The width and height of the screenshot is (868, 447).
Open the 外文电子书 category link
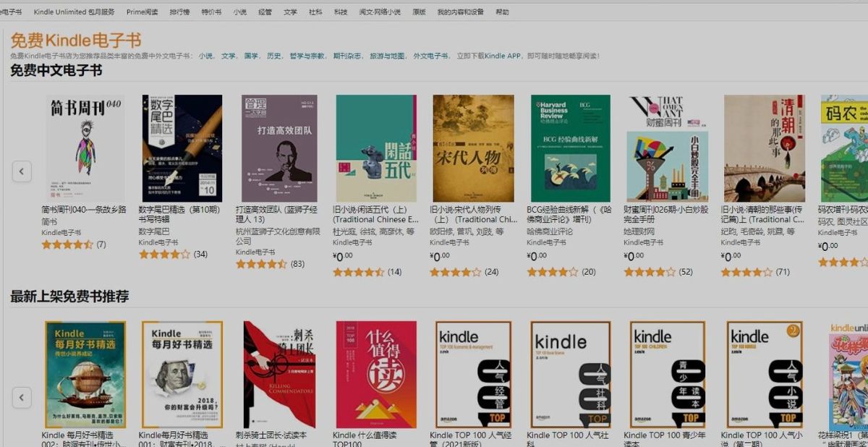[430, 56]
